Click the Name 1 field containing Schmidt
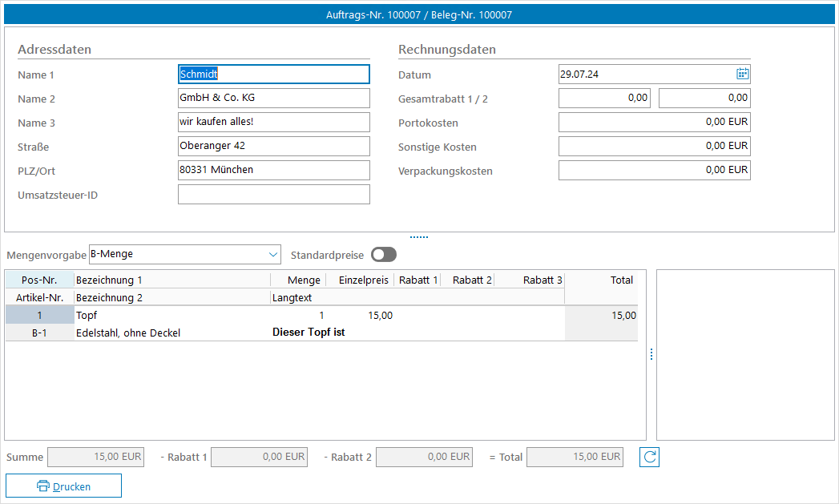 point(273,75)
